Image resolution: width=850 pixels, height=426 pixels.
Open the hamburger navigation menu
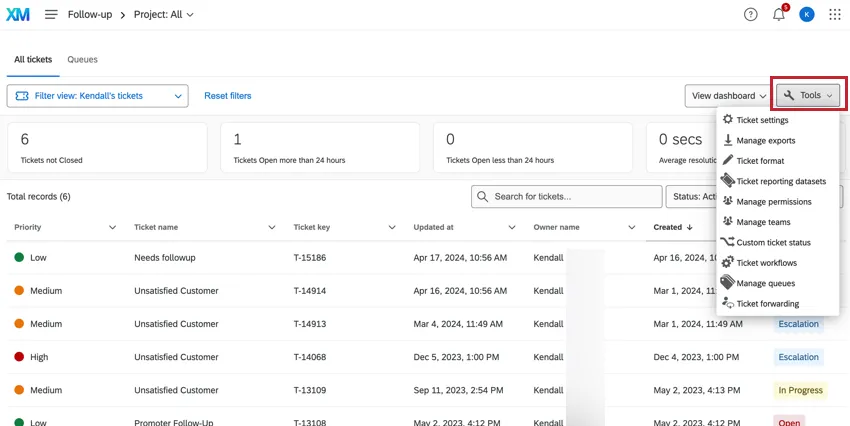tap(51, 15)
